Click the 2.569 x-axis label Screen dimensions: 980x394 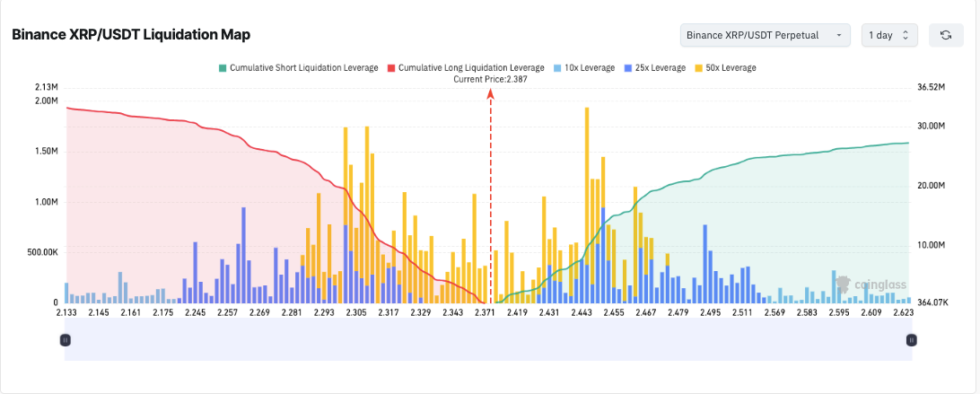point(775,312)
